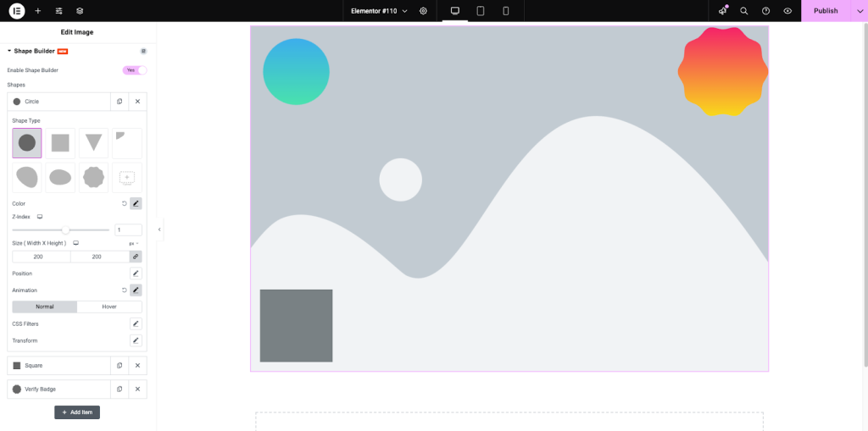
Task: Expand the Square shape item
Action: tap(59, 366)
